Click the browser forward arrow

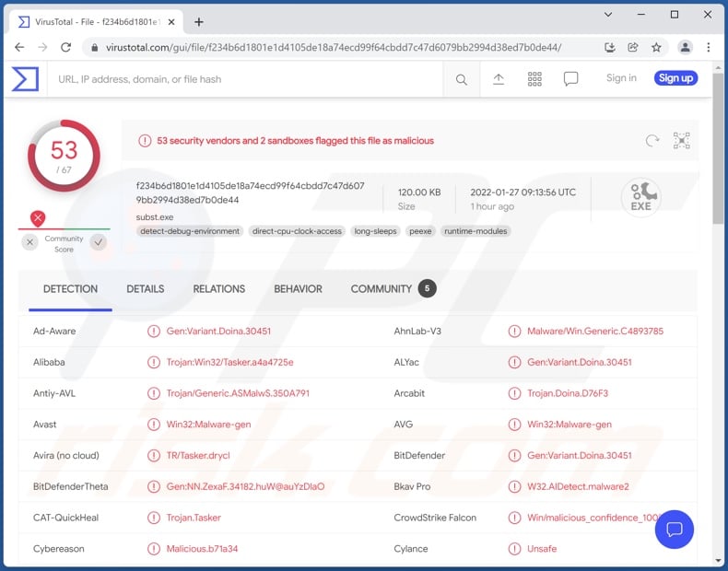42,47
